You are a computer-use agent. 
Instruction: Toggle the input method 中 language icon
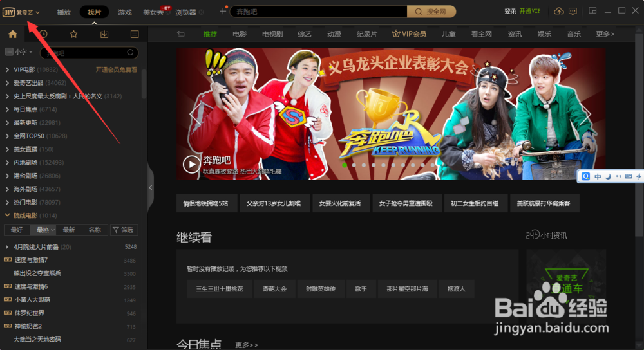coord(598,176)
